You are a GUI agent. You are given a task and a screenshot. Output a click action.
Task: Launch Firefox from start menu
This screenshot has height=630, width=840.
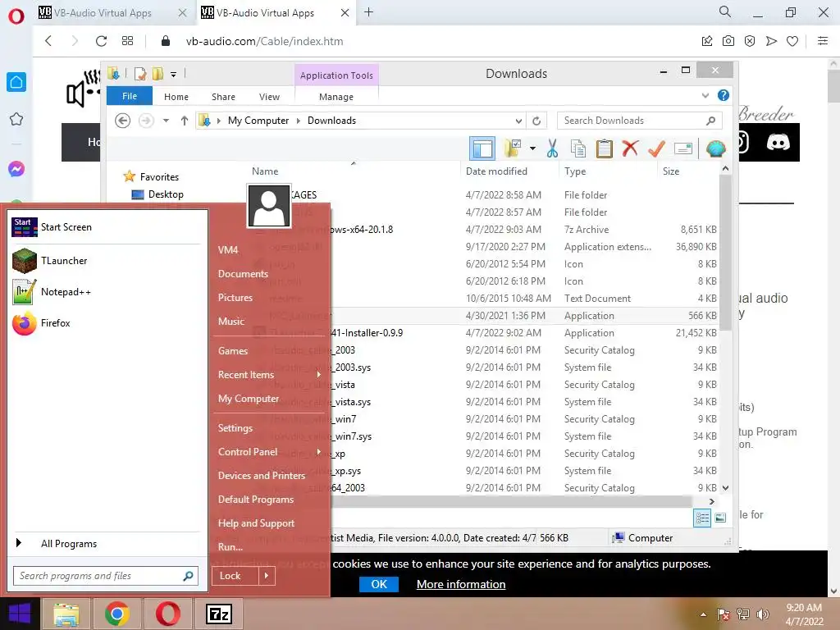(106, 323)
